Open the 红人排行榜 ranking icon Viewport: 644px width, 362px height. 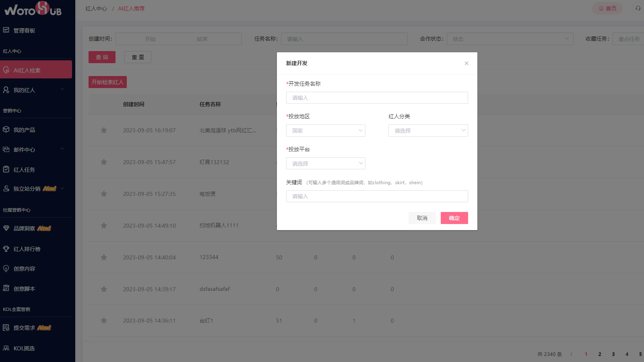tap(6, 249)
